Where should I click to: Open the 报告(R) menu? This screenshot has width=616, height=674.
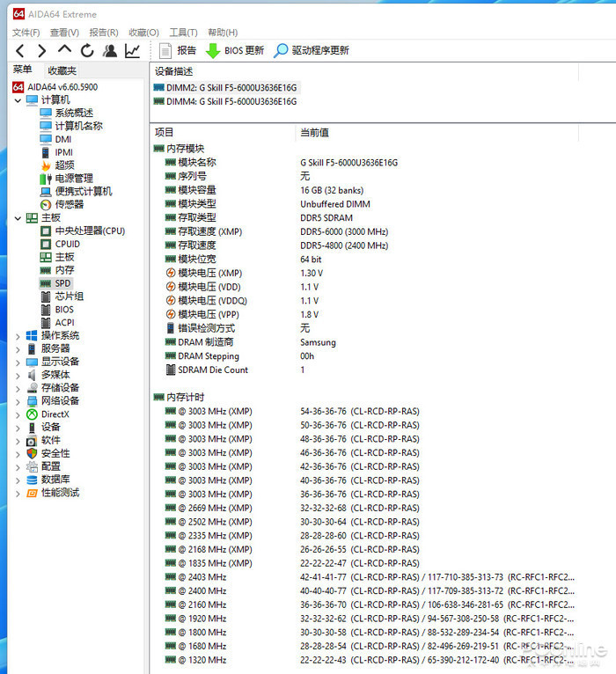pos(104,33)
